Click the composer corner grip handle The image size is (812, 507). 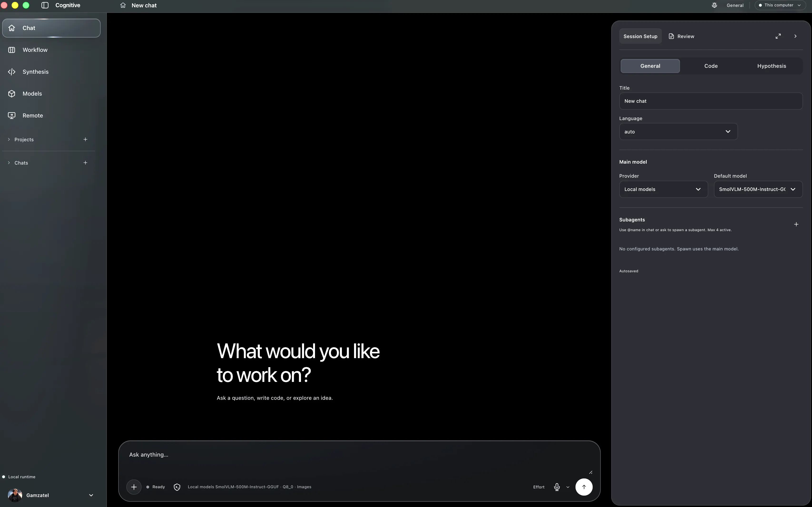pyautogui.click(x=591, y=472)
